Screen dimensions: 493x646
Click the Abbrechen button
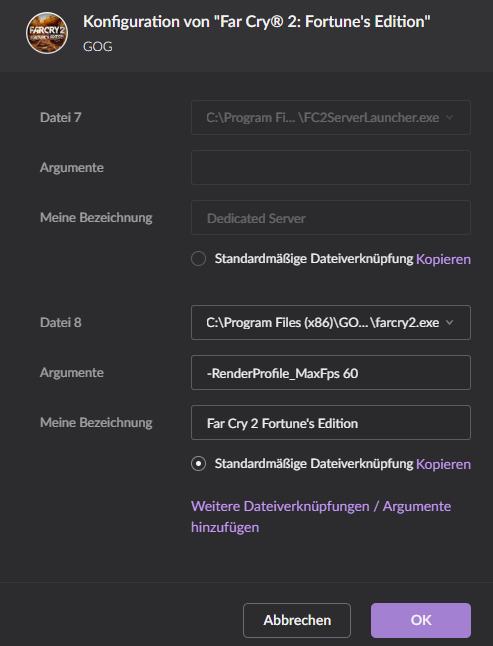pyautogui.click(x=297, y=620)
